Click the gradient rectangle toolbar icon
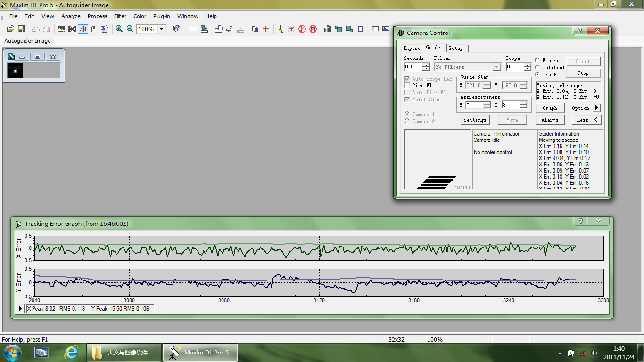Image resolution: width=644 pixels, height=362 pixels. [375, 29]
